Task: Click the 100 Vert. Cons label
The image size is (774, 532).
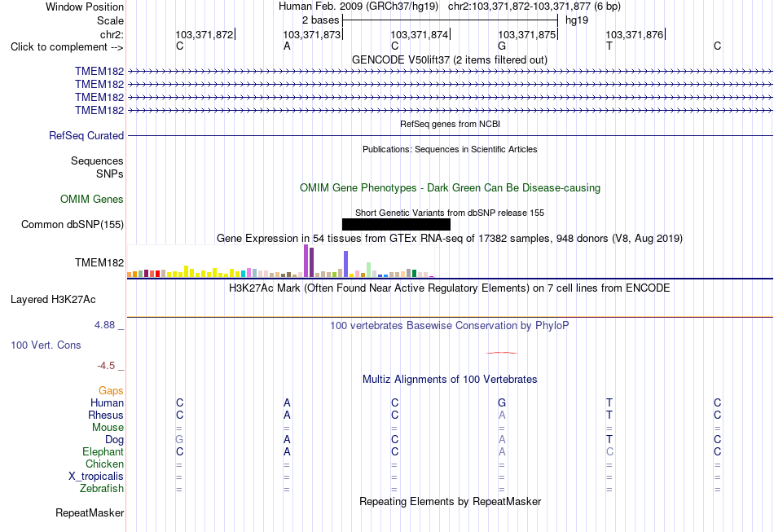Action: pos(46,345)
